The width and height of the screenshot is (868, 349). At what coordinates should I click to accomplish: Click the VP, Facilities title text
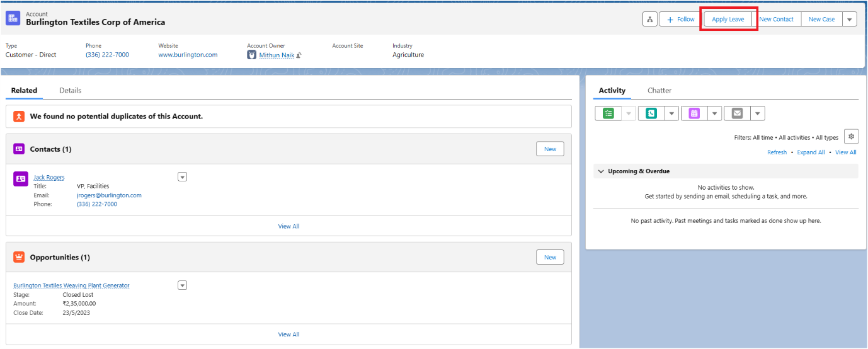(93, 186)
